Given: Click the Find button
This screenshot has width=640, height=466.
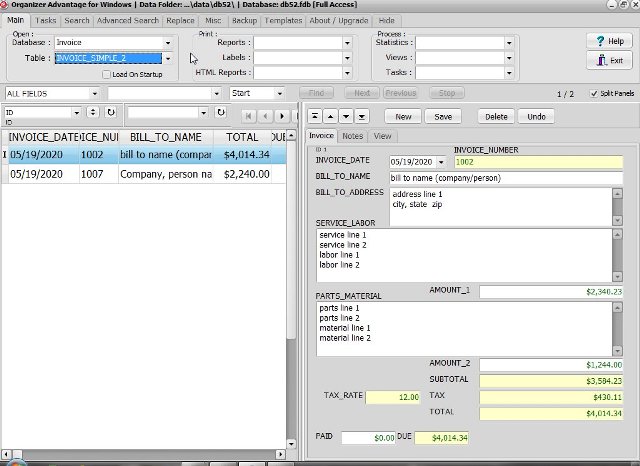Looking at the screenshot, I should pyautogui.click(x=316, y=93).
